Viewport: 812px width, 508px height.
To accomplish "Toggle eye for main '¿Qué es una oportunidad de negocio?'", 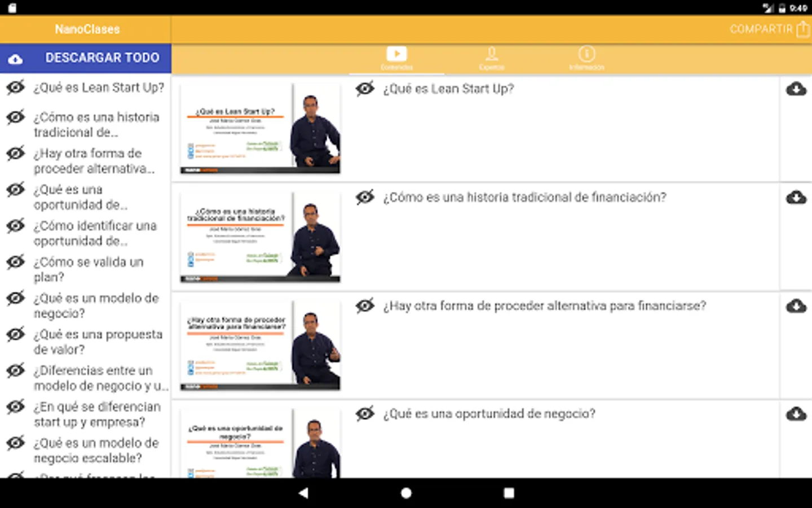I will click(x=365, y=414).
